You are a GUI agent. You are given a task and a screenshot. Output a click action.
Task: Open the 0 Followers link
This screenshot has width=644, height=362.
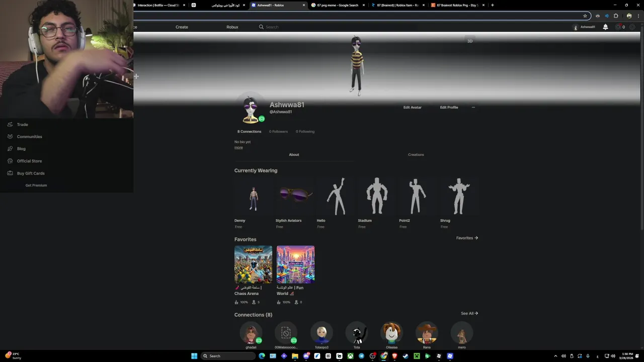278,132
